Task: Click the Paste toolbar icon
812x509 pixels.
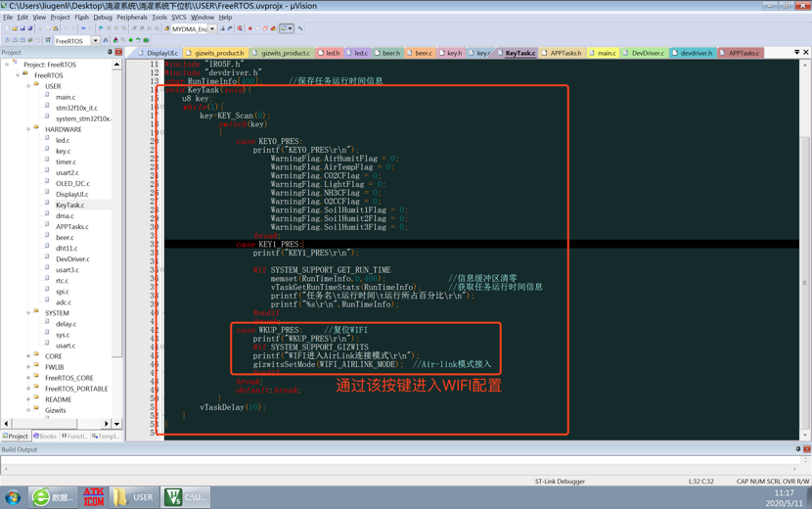Action: point(56,28)
